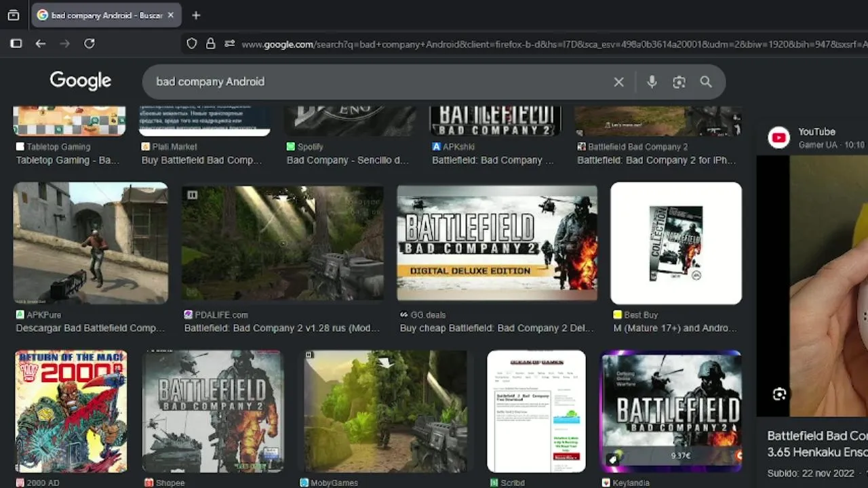The height and width of the screenshot is (488, 868).
Task: Open the APKshki Bad Company 2 cover thumbnail
Action: pos(496,121)
